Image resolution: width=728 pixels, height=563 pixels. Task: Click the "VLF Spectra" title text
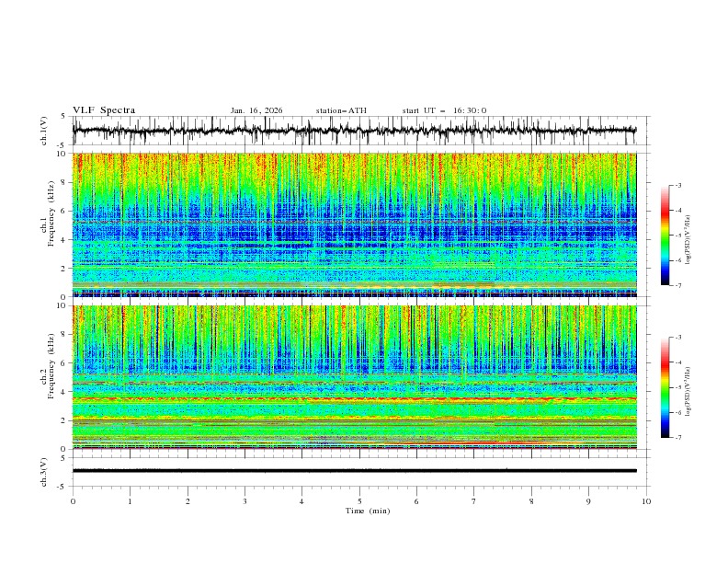104,110
